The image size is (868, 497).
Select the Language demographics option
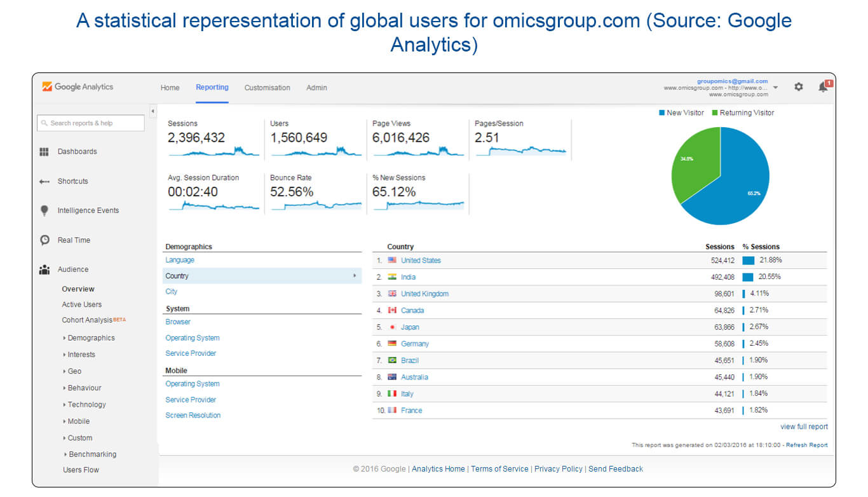[x=180, y=260]
